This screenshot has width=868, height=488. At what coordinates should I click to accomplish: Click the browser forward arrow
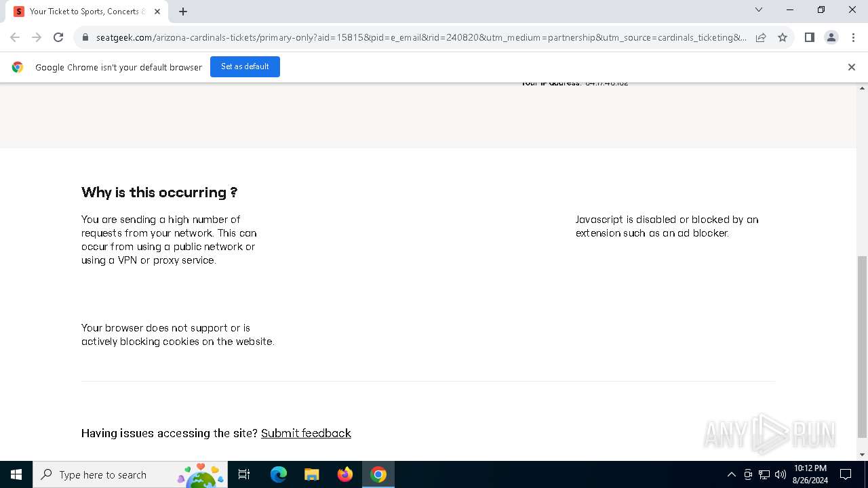point(37,37)
